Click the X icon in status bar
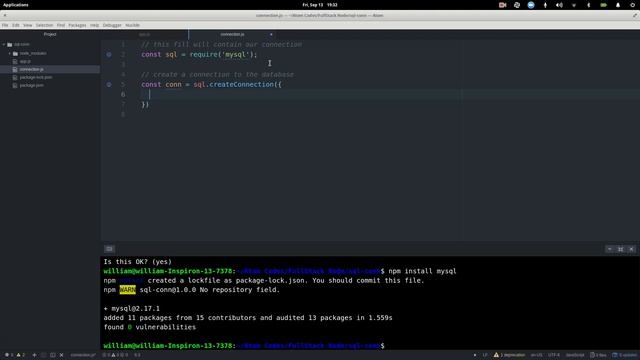 tap(62, 355)
